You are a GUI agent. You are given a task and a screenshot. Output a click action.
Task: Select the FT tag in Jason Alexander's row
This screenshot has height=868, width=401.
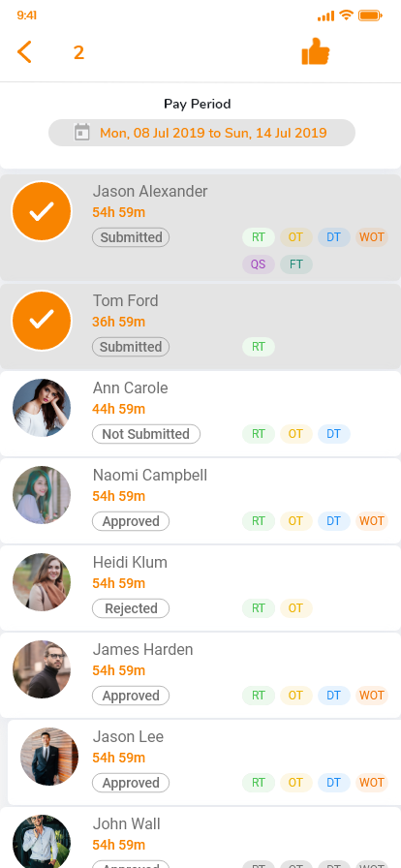296,264
